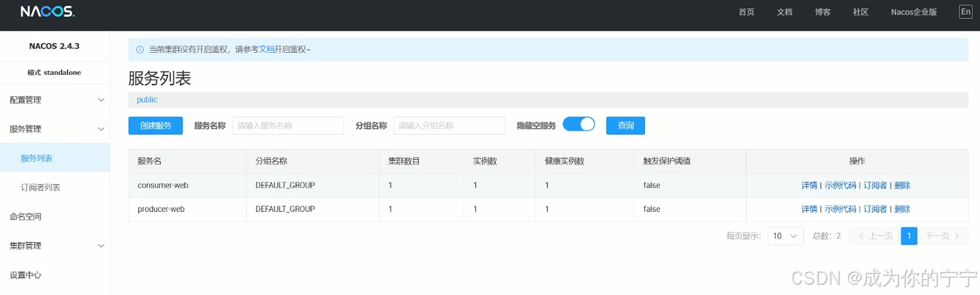Go to page 1 in pagination
Viewport: 980px width, 295px height.
[x=909, y=236]
